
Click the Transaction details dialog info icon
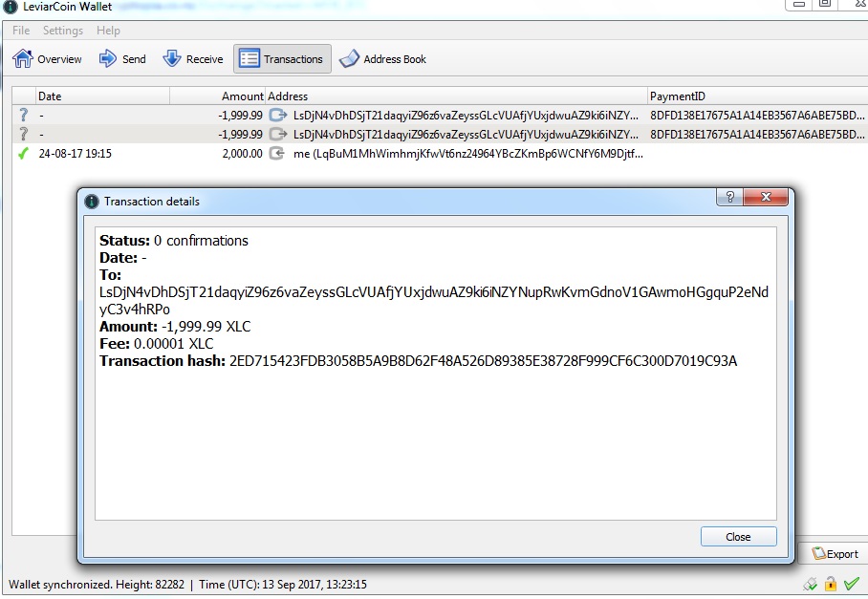click(92, 202)
